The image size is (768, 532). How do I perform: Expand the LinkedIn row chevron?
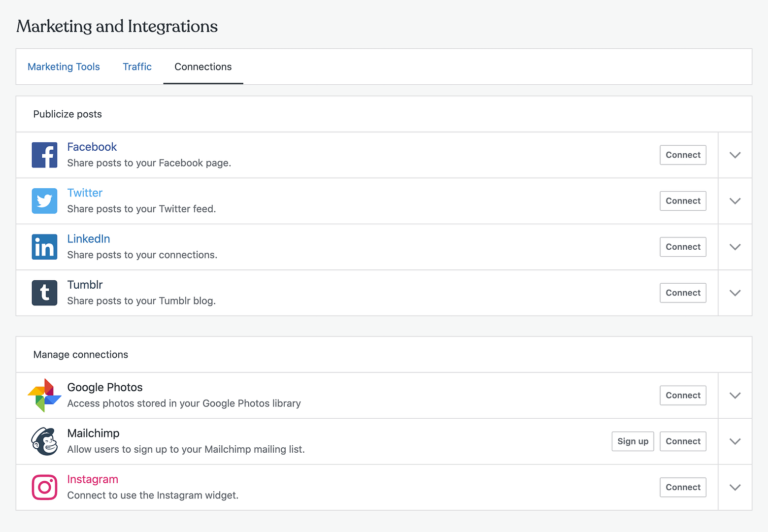click(x=735, y=247)
